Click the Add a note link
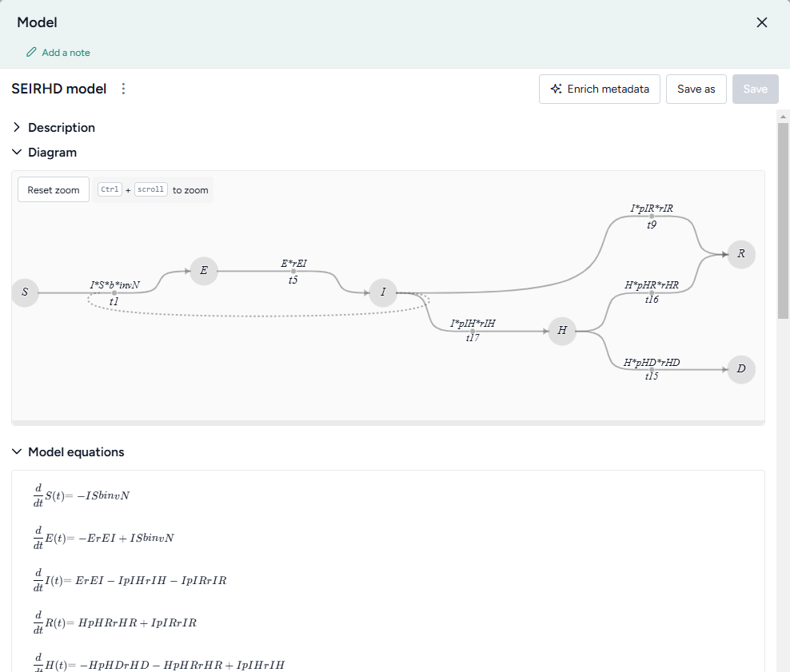The width and height of the screenshot is (790, 672). click(66, 53)
